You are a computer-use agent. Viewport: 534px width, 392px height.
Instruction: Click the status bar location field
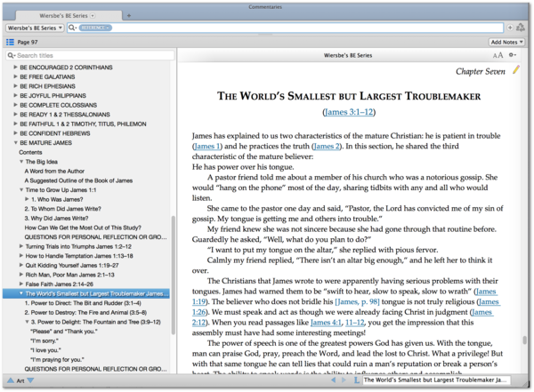coord(436,380)
